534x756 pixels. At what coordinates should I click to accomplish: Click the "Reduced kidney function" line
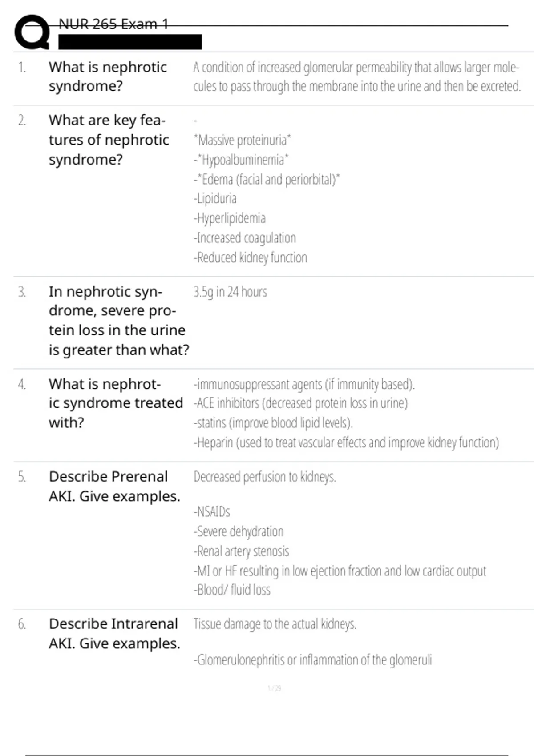pyautogui.click(x=251, y=257)
